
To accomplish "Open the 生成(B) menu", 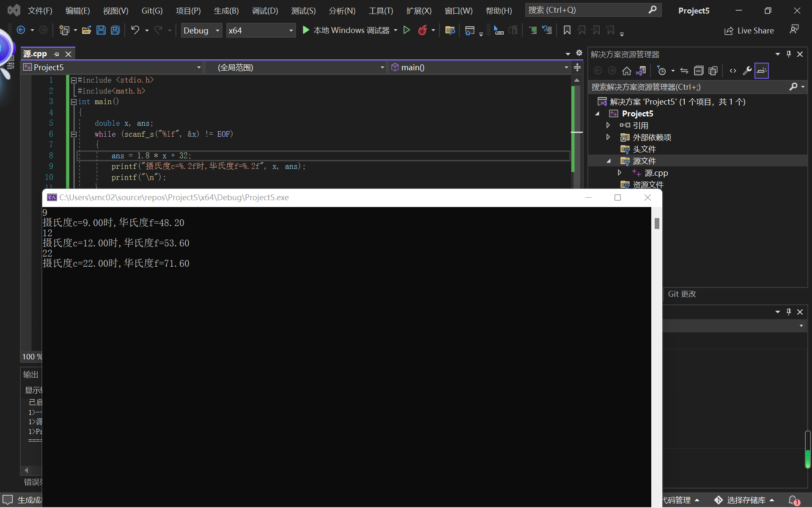I will (226, 11).
